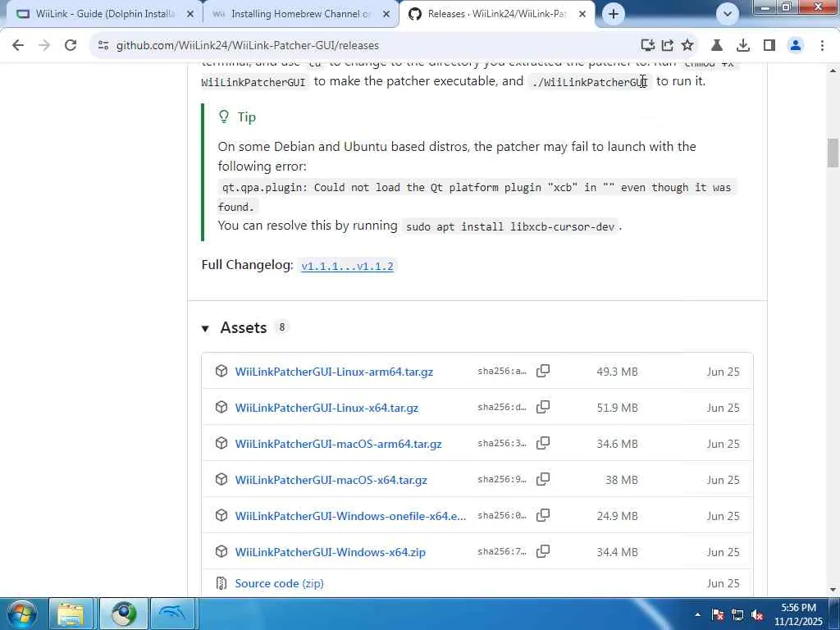Click the 49.3 MB size text
Viewport: 840px width, 630px height.
[x=617, y=372]
